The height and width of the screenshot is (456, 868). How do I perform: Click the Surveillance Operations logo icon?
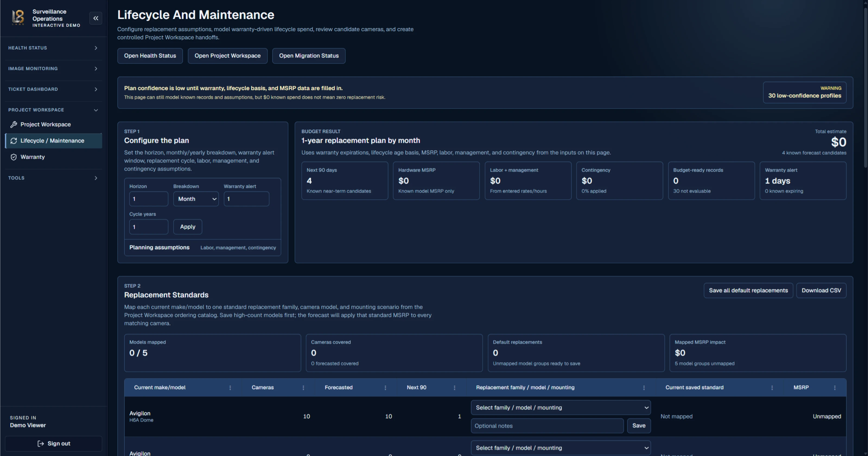(x=18, y=18)
